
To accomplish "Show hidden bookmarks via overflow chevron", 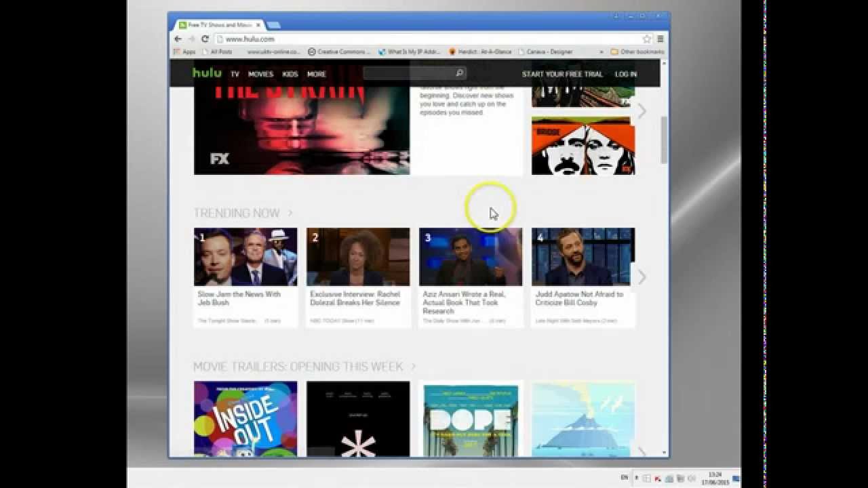I will point(601,52).
